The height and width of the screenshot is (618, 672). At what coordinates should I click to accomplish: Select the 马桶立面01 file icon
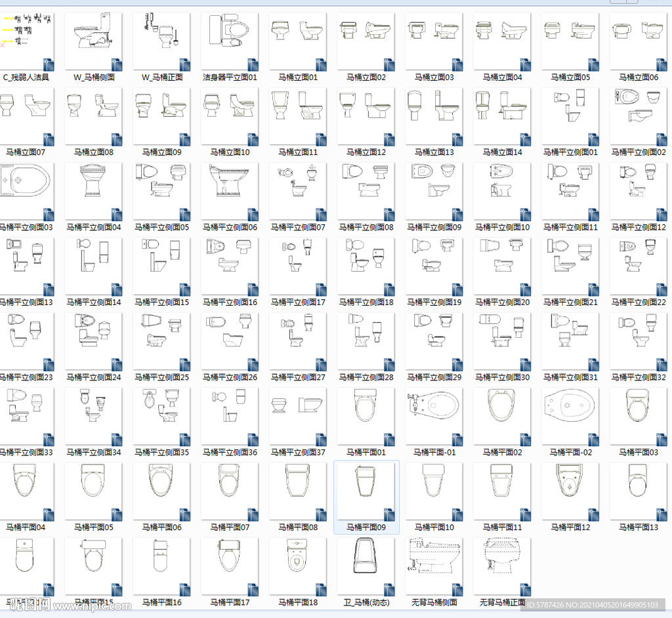pyautogui.click(x=299, y=41)
